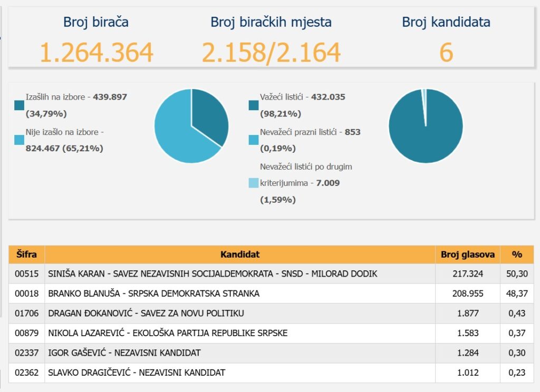Click the polling stations count 2.158/2.164
The image size is (540, 392).
point(271,53)
